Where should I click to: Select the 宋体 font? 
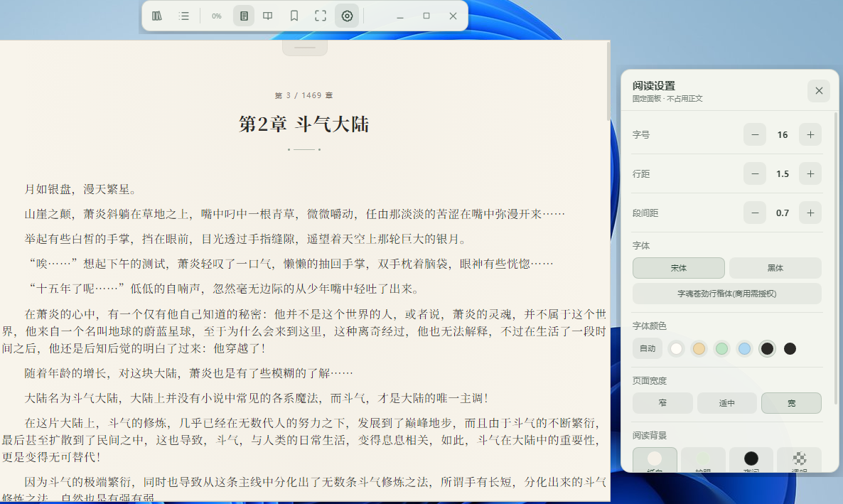click(x=679, y=268)
